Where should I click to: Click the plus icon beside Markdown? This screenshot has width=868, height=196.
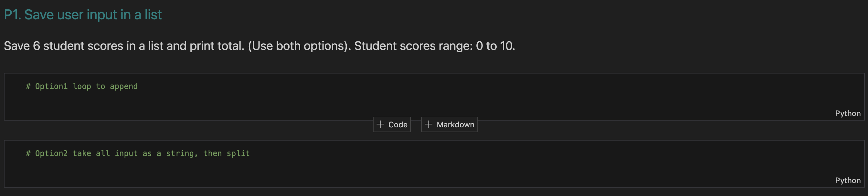click(x=429, y=124)
